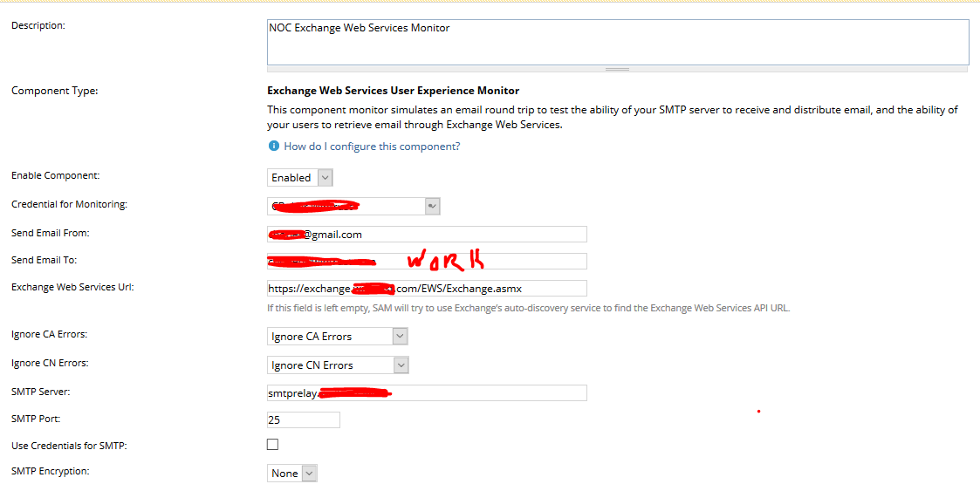This screenshot has width=980, height=491.
Task: Click the Send Email To field
Action: point(427,261)
